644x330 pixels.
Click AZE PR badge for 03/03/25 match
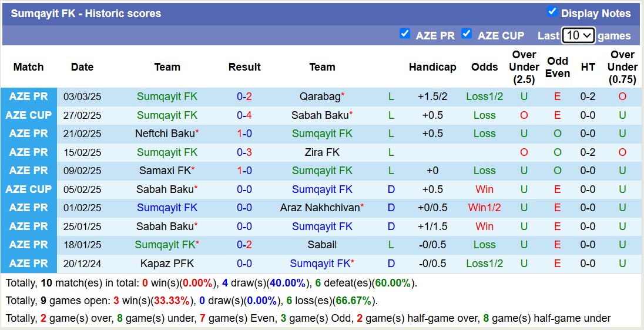(x=29, y=96)
